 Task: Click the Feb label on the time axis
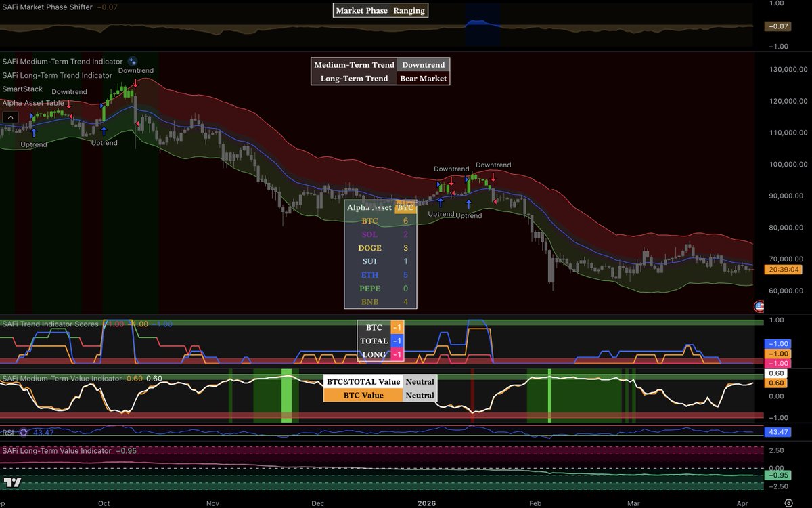point(535,503)
